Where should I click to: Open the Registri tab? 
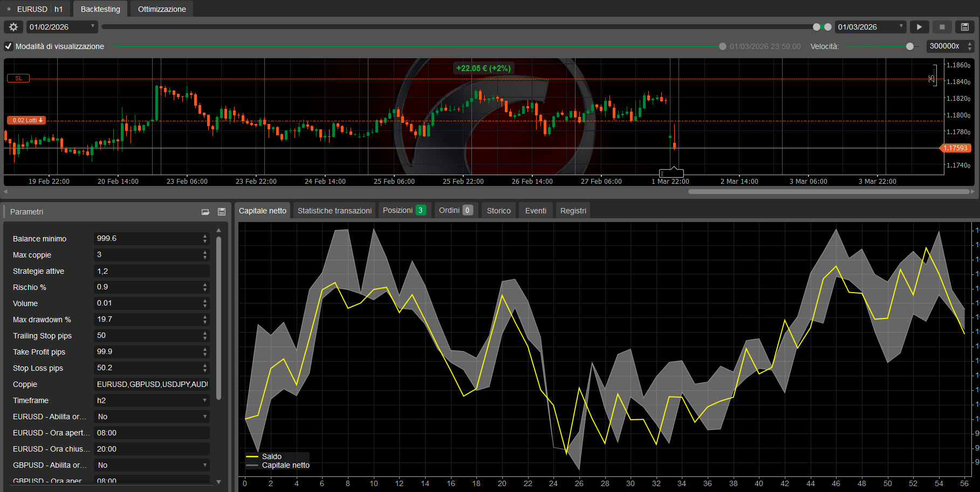[x=573, y=210]
